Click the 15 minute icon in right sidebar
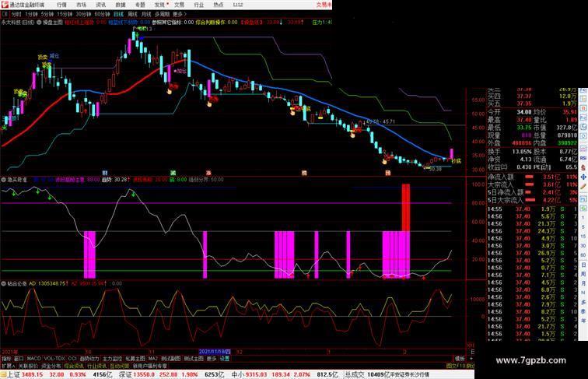Image resolution: width=588 pixels, height=379 pixels. click(x=583, y=237)
